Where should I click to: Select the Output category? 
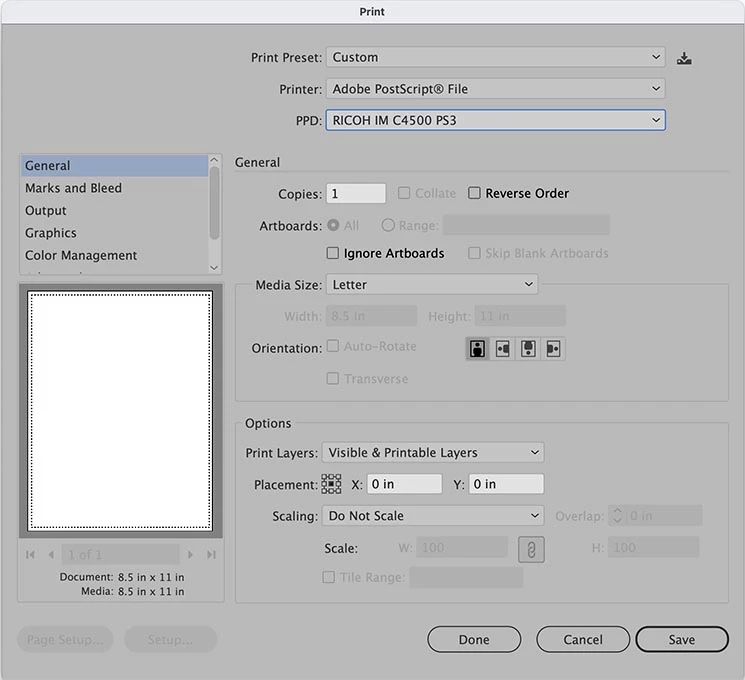(114, 211)
